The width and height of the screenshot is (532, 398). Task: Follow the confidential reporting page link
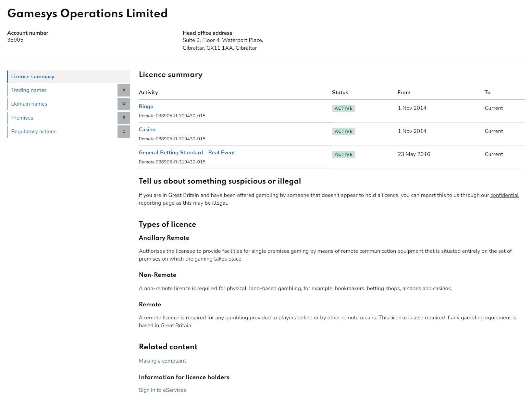click(504, 195)
